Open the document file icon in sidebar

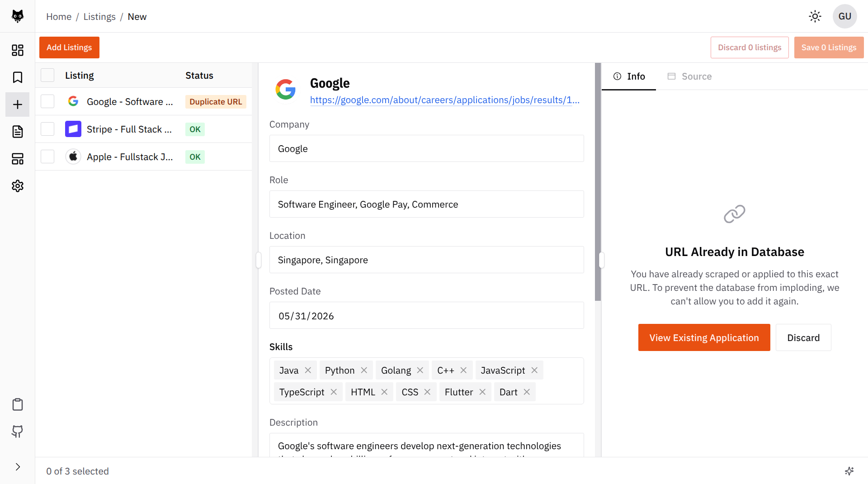17,132
